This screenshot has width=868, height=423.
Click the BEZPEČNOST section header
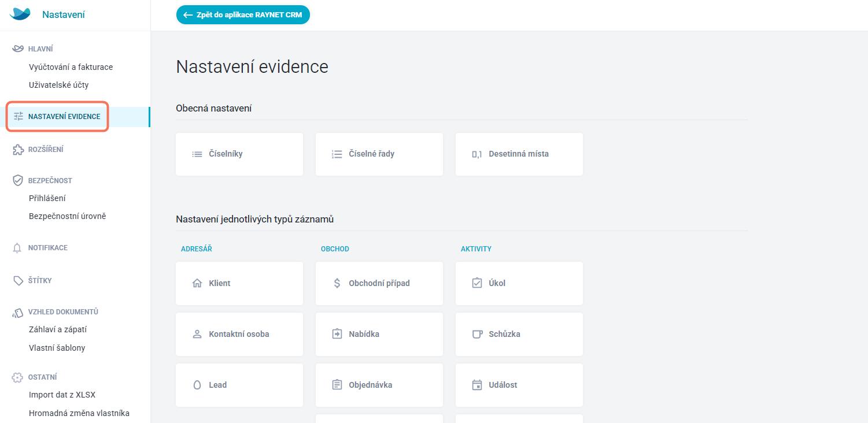point(50,181)
